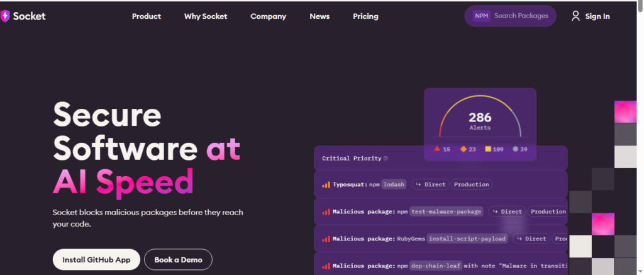This screenshot has width=644, height=275.
Task: Click Direct tag on install-script-payload row
Action: (531, 239)
